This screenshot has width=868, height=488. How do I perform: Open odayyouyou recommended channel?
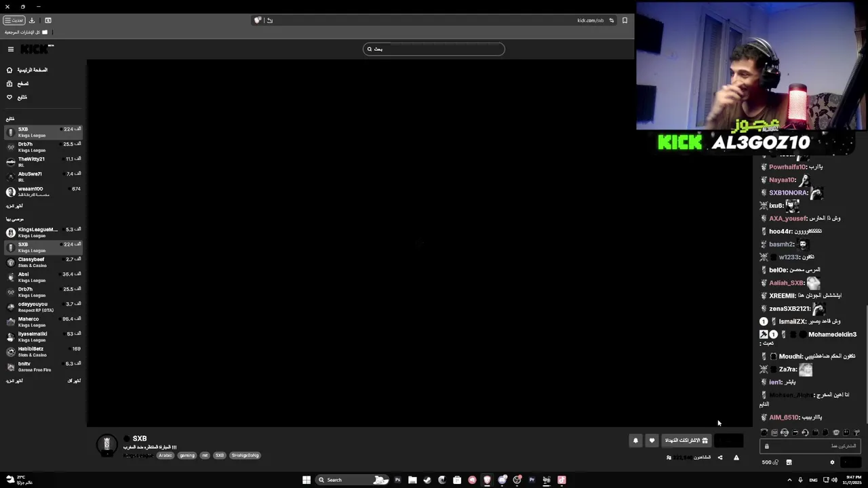coord(43,307)
